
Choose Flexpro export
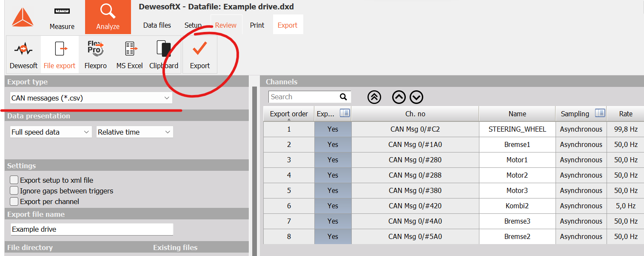tap(96, 54)
